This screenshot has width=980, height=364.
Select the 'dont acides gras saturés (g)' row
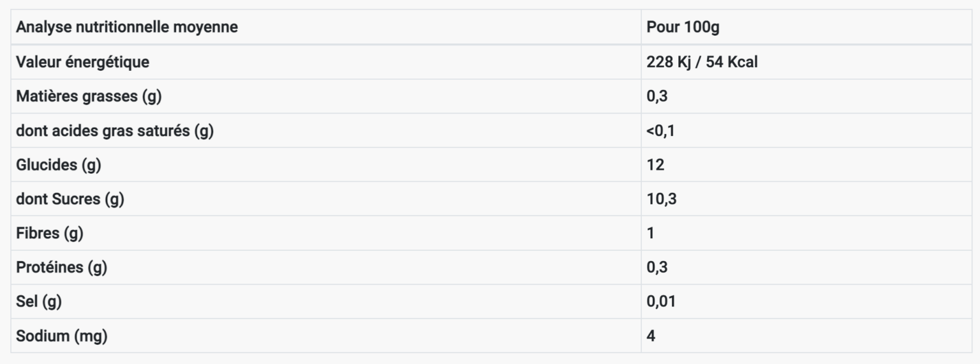491,130
